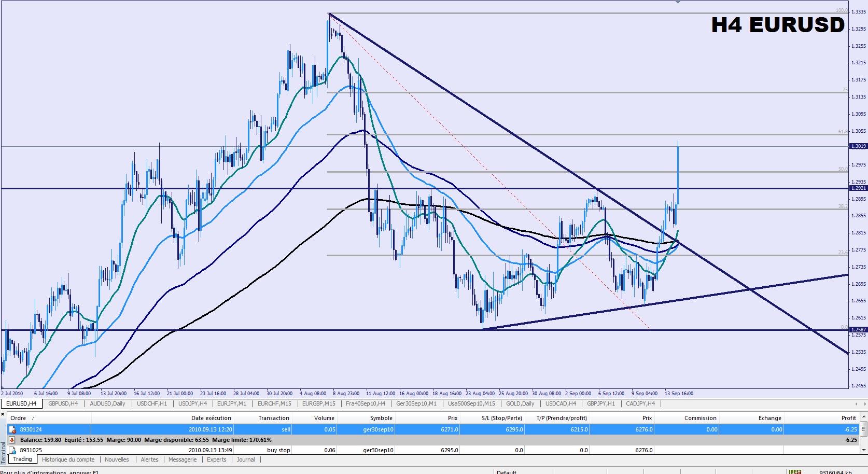Select the EURJPY,M1 chart tab
This screenshot has height=474, width=868.
[232, 403]
